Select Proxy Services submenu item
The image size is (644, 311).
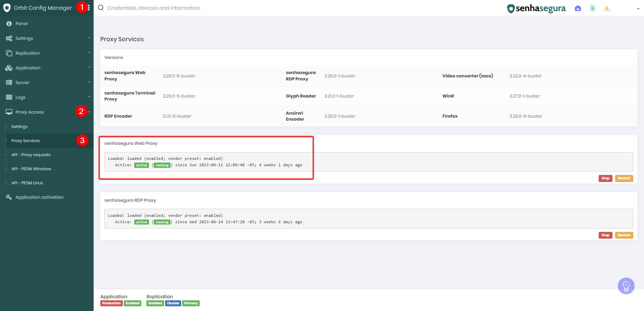[26, 141]
